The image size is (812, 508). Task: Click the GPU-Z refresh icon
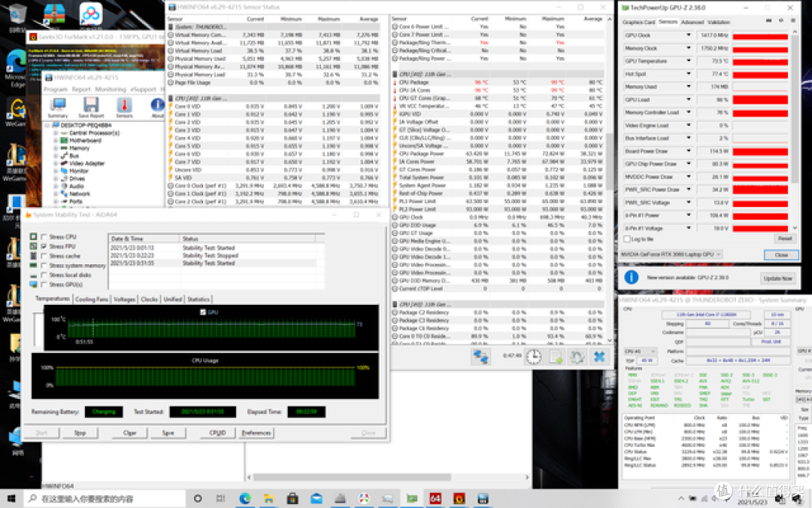click(781, 21)
